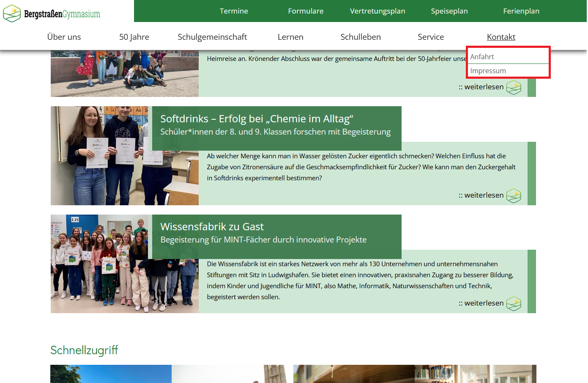This screenshot has height=383, width=588.
Task: Expand the Schulleben menu
Action: [x=361, y=37]
